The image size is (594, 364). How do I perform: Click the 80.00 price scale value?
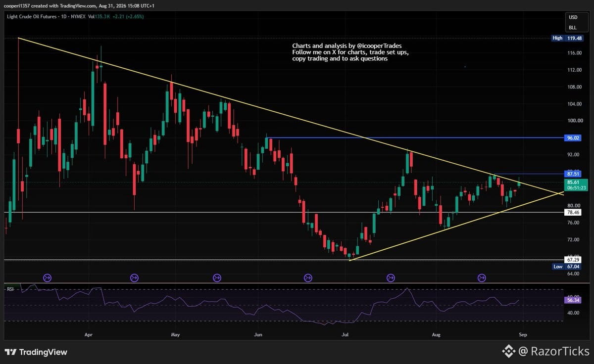coord(573,206)
